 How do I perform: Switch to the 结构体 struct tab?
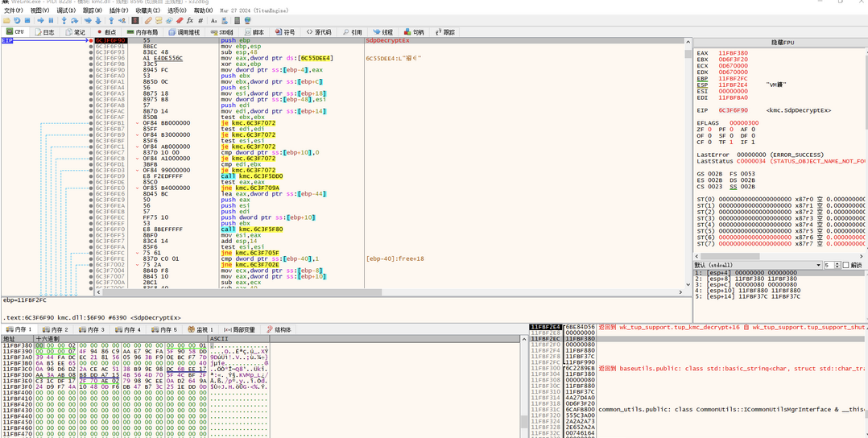(279, 329)
